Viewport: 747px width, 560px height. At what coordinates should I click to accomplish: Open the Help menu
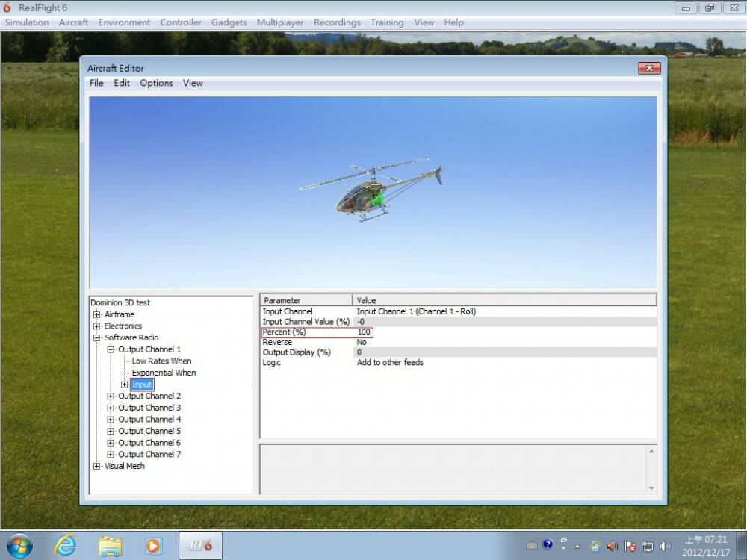coord(453,22)
